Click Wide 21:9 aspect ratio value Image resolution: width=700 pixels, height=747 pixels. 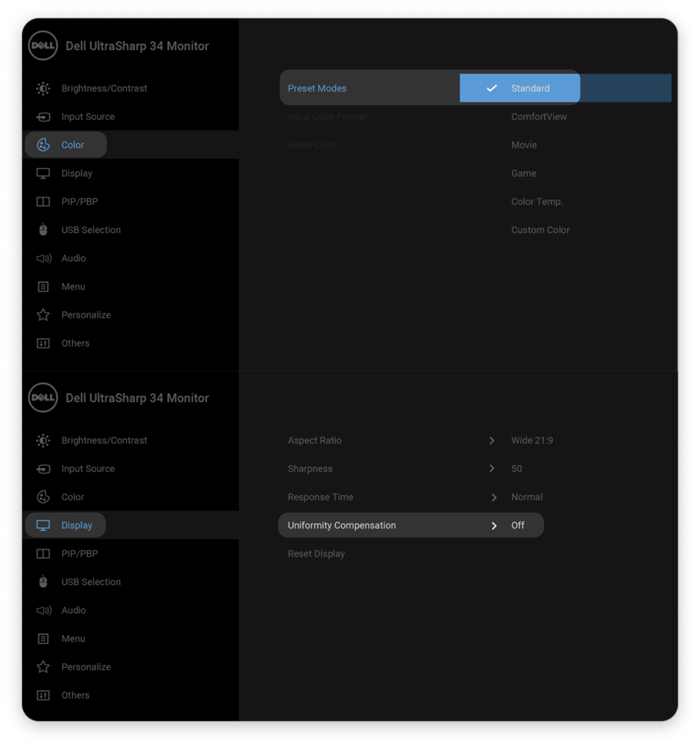click(532, 441)
